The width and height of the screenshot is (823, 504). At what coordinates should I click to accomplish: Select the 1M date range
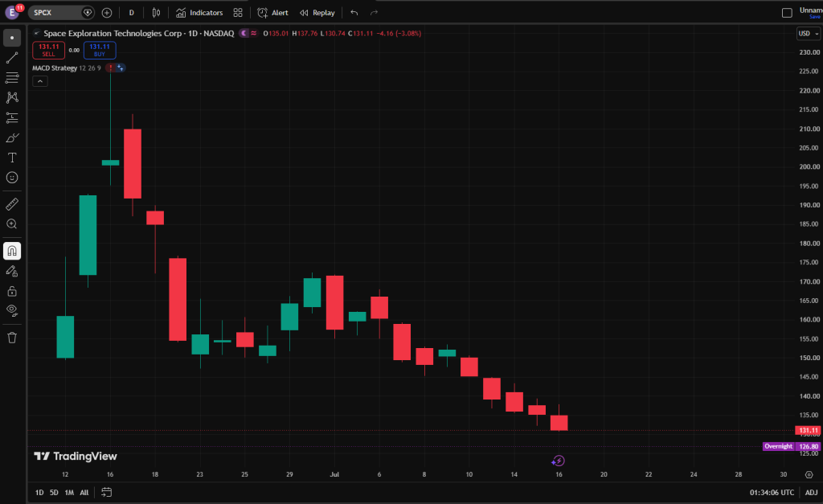pos(69,493)
